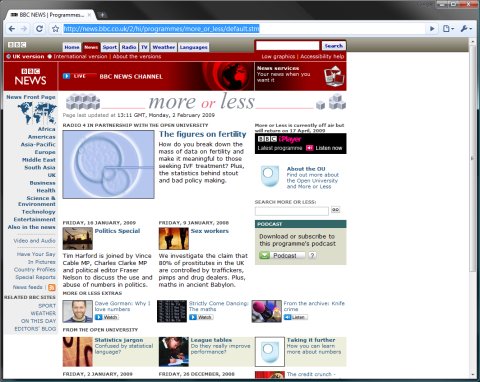The height and width of the screenshot is (382, 480).
Task: Open the News navigation tab
Action: point(91,47)
